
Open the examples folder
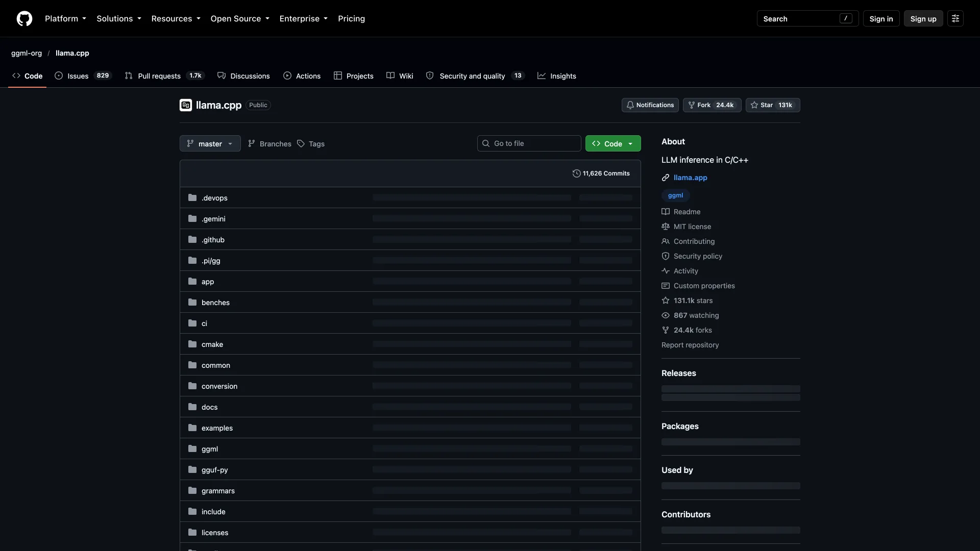[x=217, y=428]
